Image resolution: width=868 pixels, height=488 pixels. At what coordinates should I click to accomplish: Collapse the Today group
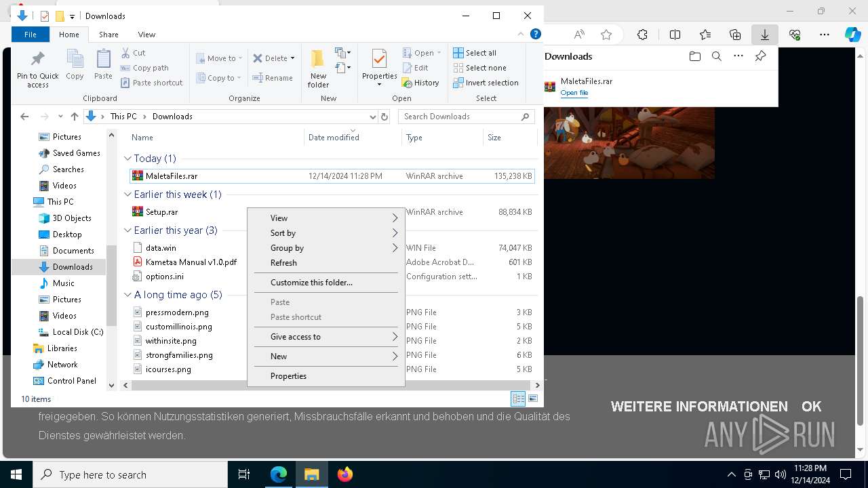[x=127, y=159]
